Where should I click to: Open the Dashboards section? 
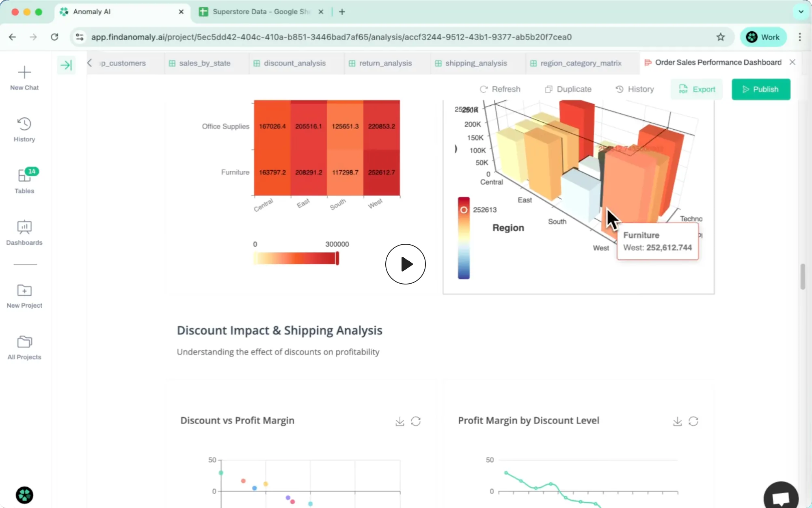click(24, 232)
